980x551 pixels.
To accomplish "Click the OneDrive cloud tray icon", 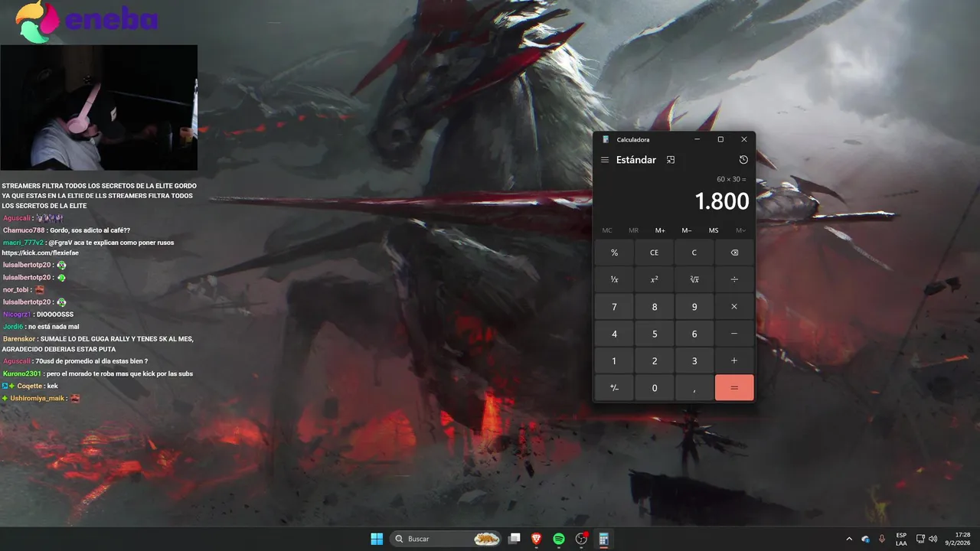I will coord(865,539).
